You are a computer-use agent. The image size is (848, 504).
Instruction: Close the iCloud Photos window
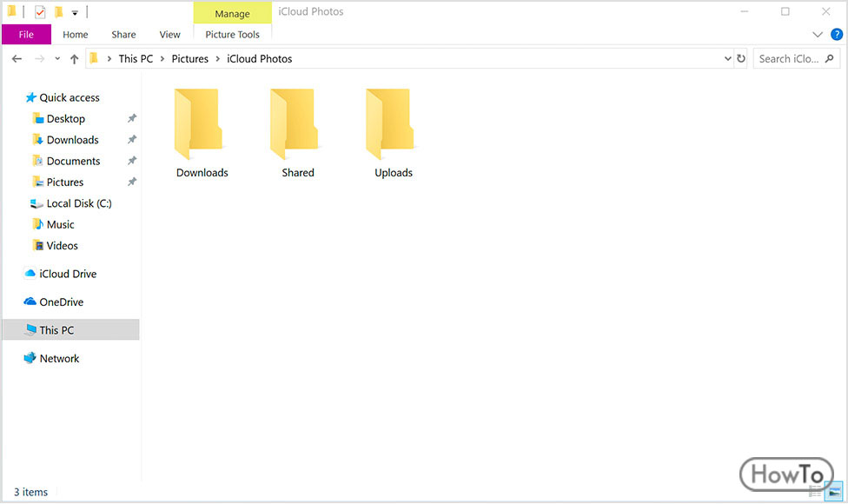(825, 11)
